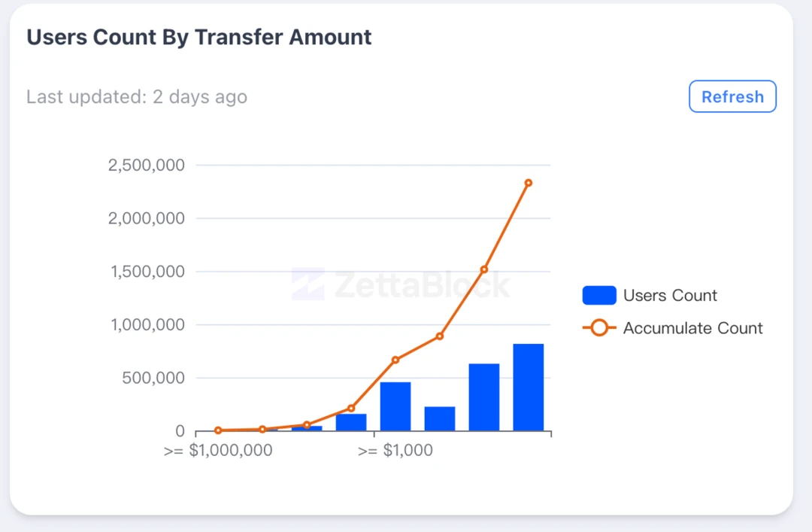The width and height of the screenshot is (812, 532).
Task: Toggle the Users Count legend series
Action: (669, 296)
